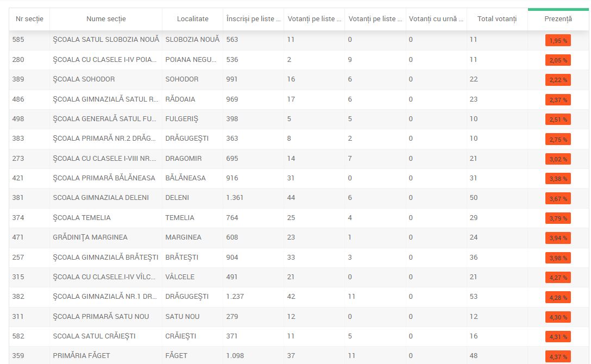Click the SLOBOZIA NOUĂ locality cell

tap(192, 40)
